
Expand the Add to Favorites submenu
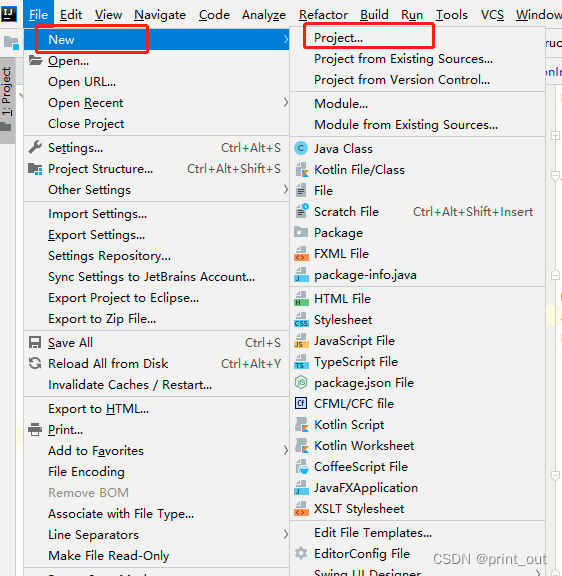[x=286, y=450]
